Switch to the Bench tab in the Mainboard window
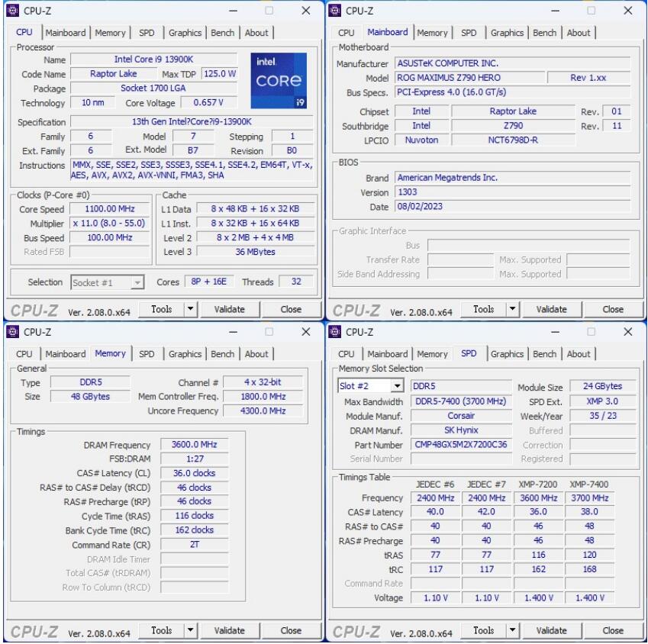This screenshot has width=648, height=644. [545, 33]
